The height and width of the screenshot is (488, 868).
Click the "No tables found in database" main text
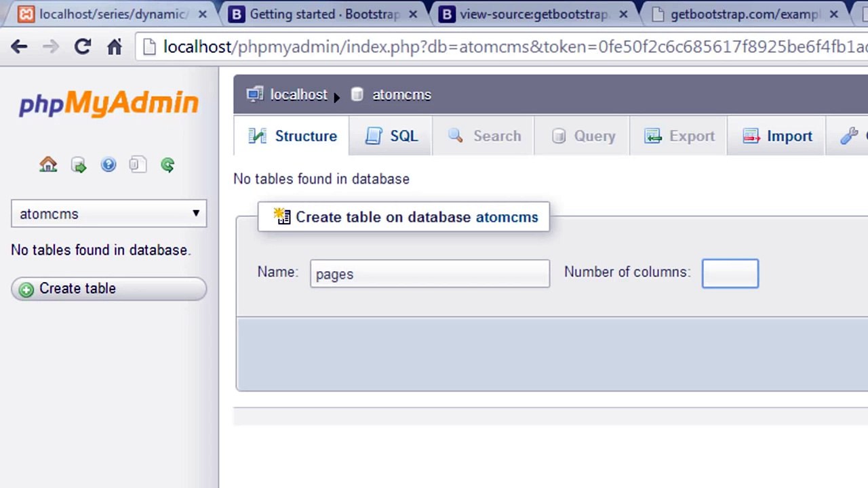[321, 179]
